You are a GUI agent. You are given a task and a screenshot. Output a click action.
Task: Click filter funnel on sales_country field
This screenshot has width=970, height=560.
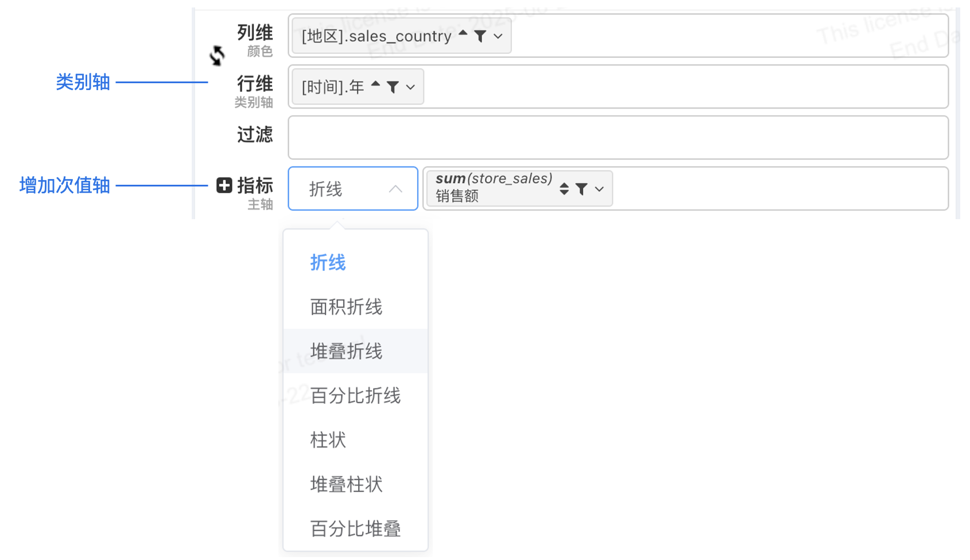tap(480, 37)
